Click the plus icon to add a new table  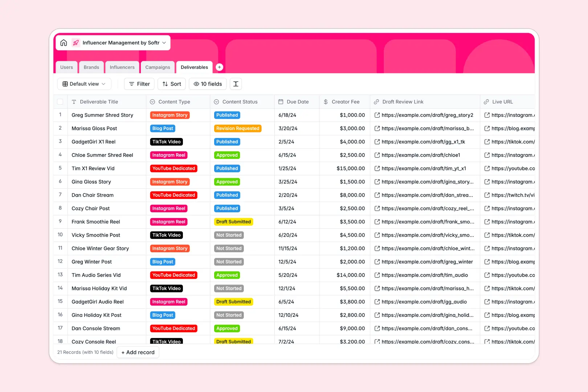pos(219,67)
